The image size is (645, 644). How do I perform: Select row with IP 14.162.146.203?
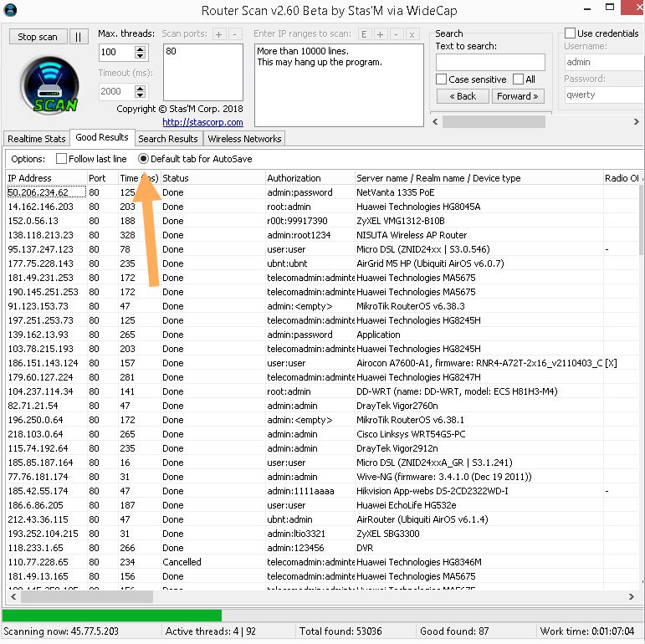[x=323, y=207]
